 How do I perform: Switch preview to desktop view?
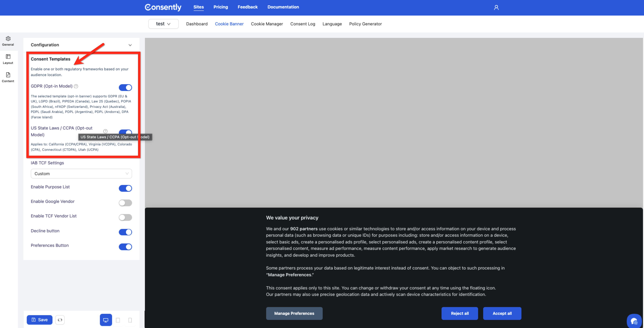point(106,320)
